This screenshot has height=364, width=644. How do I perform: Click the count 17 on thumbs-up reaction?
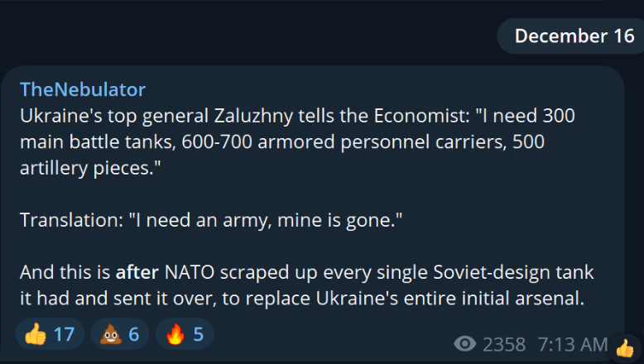64,335
